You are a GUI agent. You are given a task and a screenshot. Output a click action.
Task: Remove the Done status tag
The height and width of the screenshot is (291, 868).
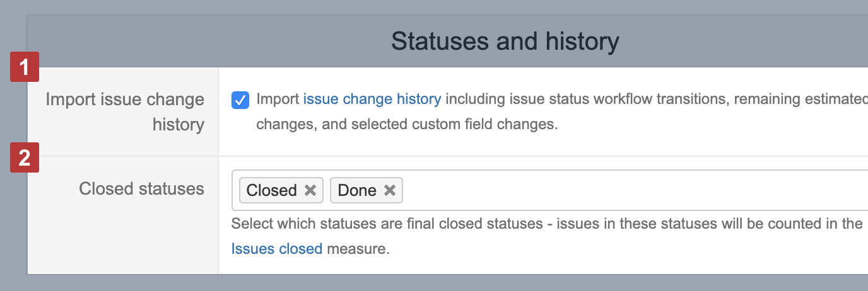pos(390,190)
